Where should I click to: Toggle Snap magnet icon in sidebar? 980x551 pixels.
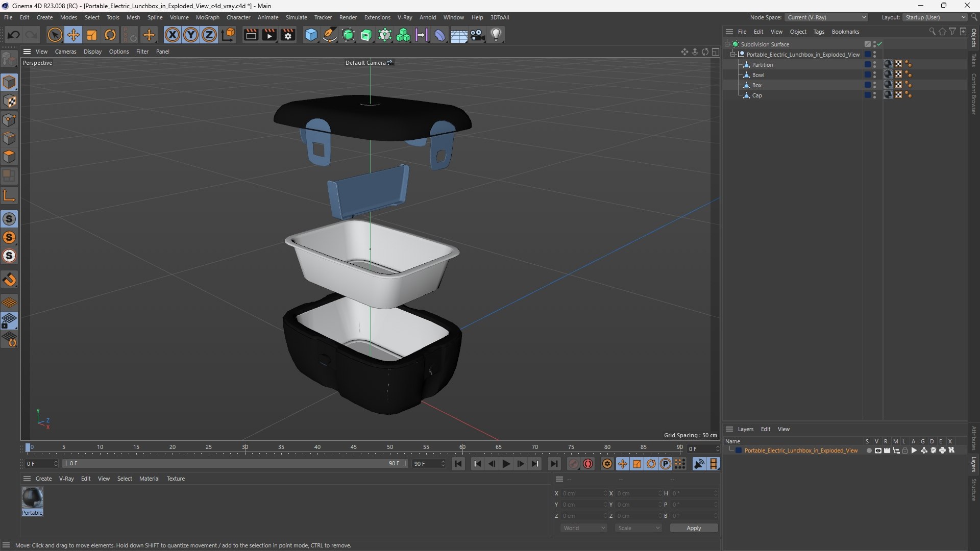(x=9, y=280)
